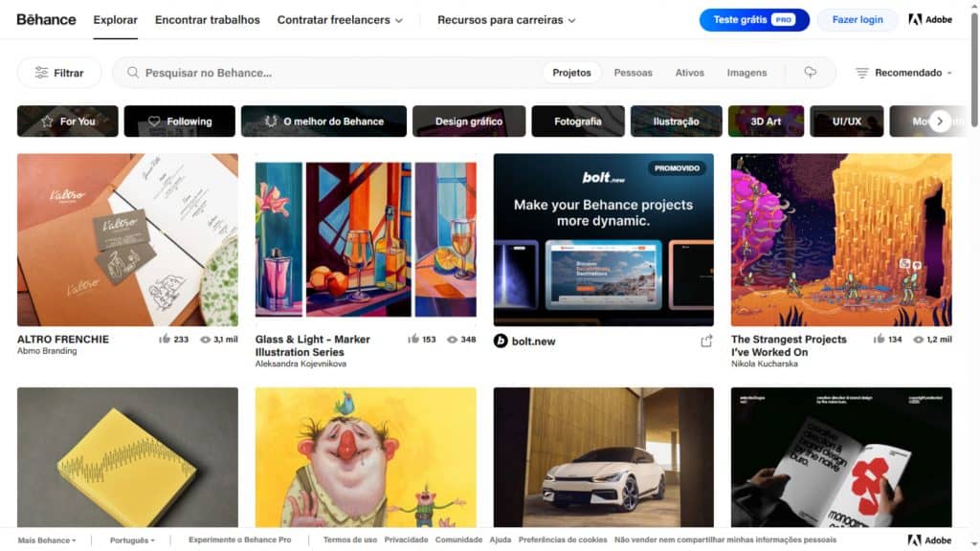Go to the Explorar tab
980x551 pixels.
click(116, 20)
